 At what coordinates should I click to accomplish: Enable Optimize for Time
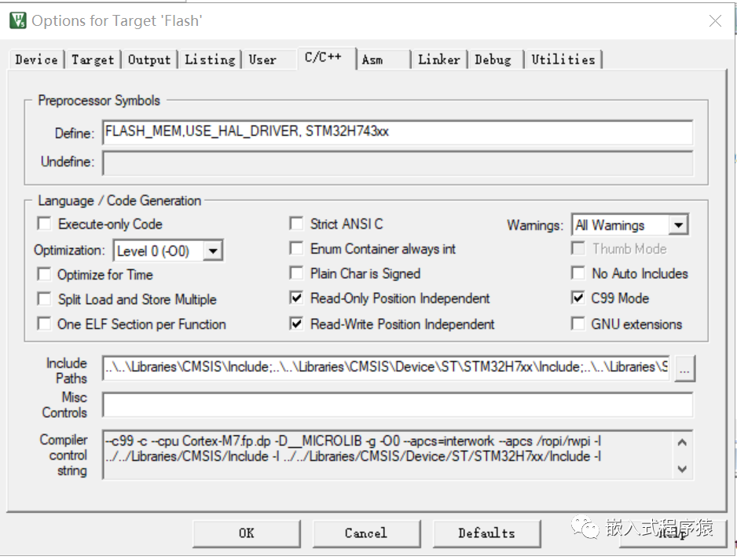[45, 274]
